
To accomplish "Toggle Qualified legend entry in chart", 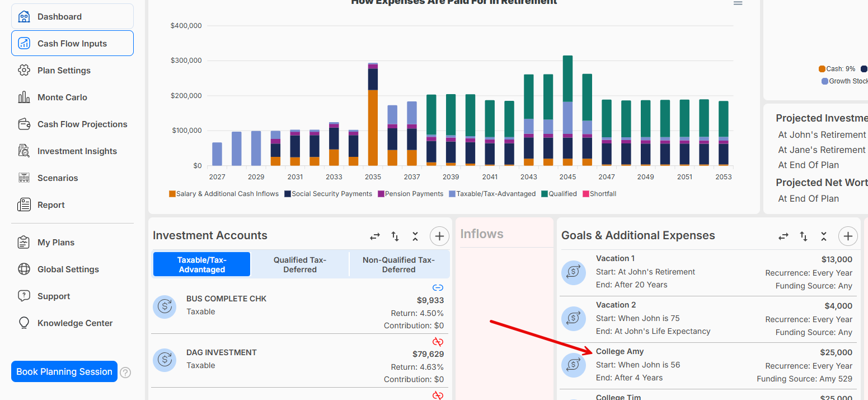I will pos(559,194).
